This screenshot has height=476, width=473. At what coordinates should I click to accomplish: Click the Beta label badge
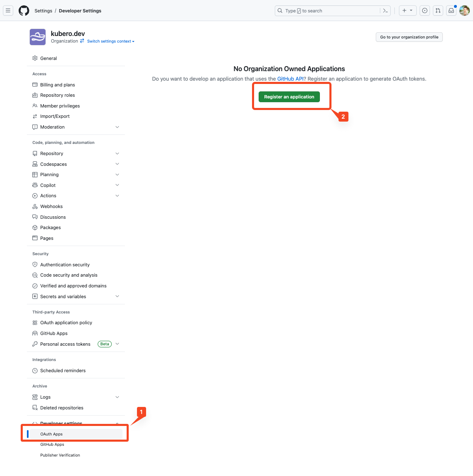pyautogui.click(x=105, y=344)
